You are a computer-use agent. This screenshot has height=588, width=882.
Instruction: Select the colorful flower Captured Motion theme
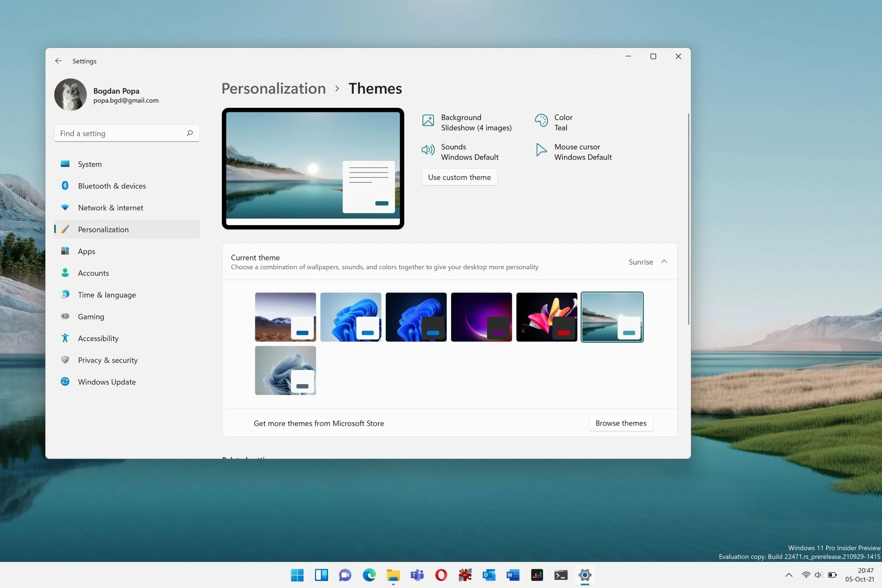coord(546,317)
